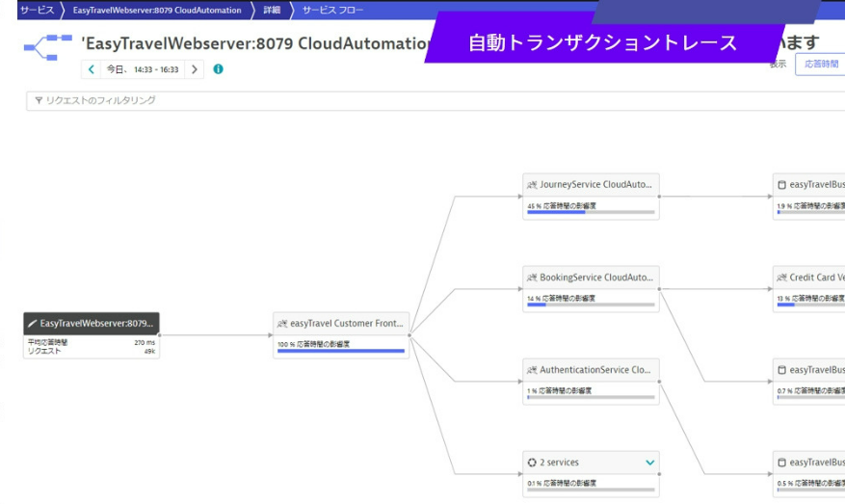Open EasyTravelWebserver:8079 CloudAutomation breadcrumb

point(157,11)
